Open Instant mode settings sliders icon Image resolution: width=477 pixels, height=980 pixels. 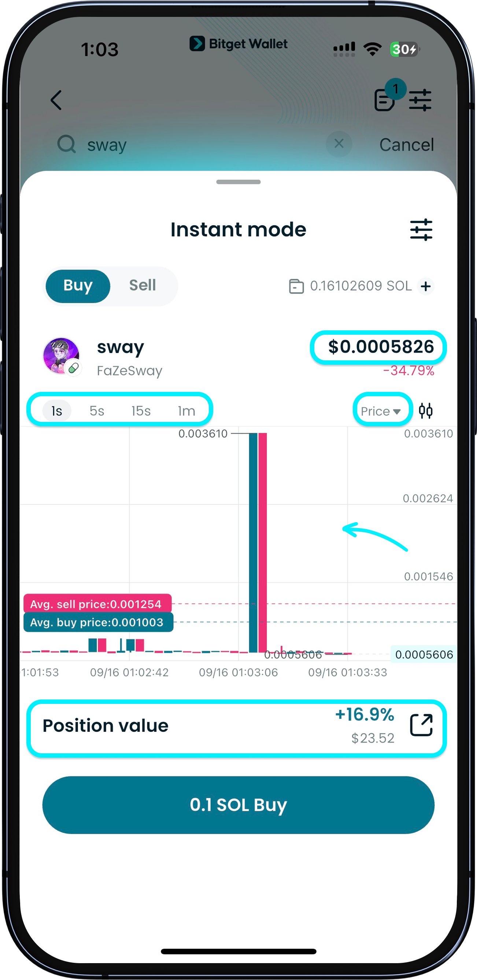pyautogui.click(x=421, y=230)
